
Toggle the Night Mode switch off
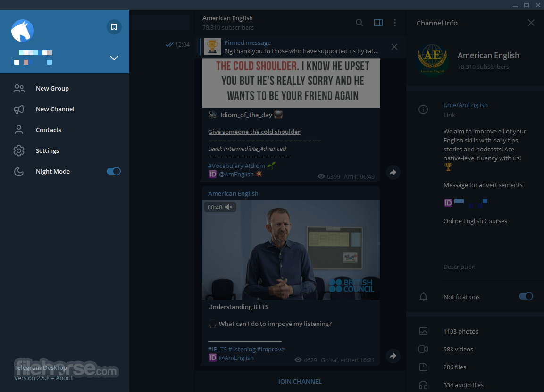pos(113,171)
